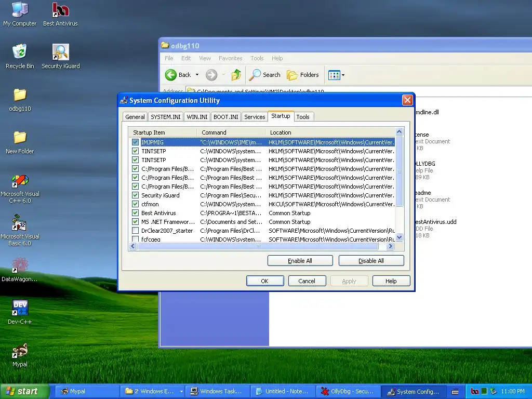Viewport: 532px width, 399px height.
Task: Go up one folder level in explorer
Action: pyautogui.click(x=236, y=75)
